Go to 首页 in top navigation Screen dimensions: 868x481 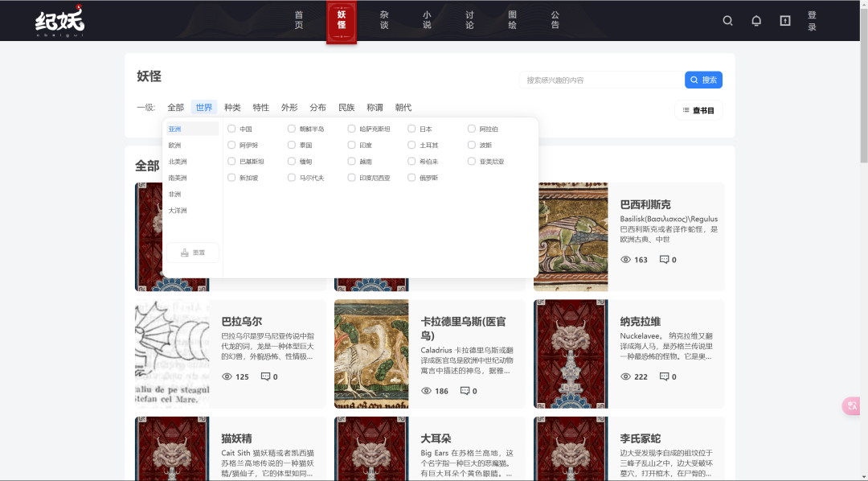click(299, 20)
